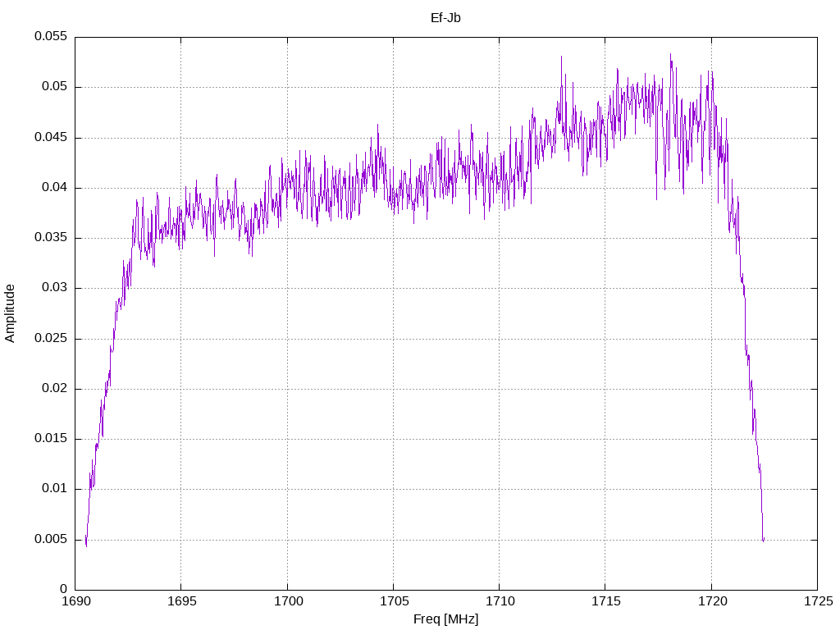
Task: Click the y-axis origin label 0
Action: (64, 589)
